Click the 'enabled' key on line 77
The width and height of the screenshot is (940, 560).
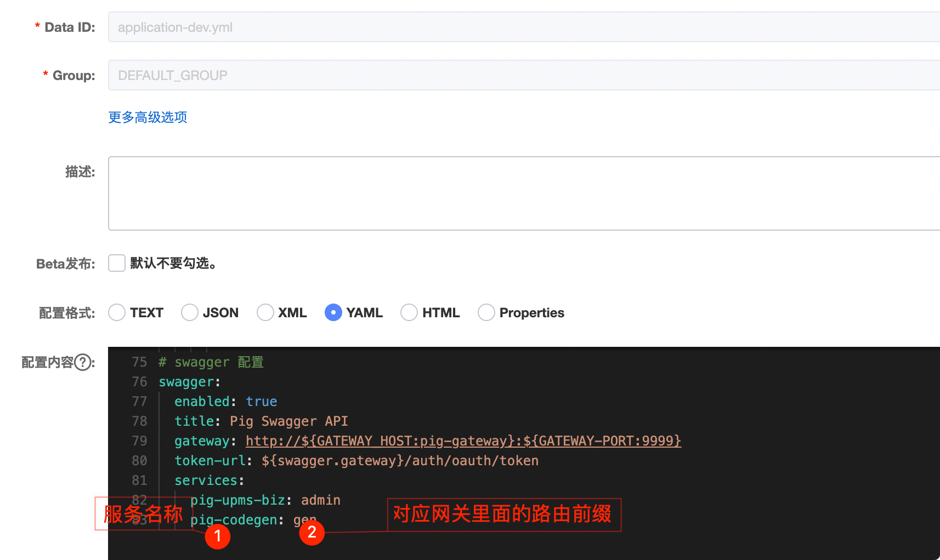(202, 402)
